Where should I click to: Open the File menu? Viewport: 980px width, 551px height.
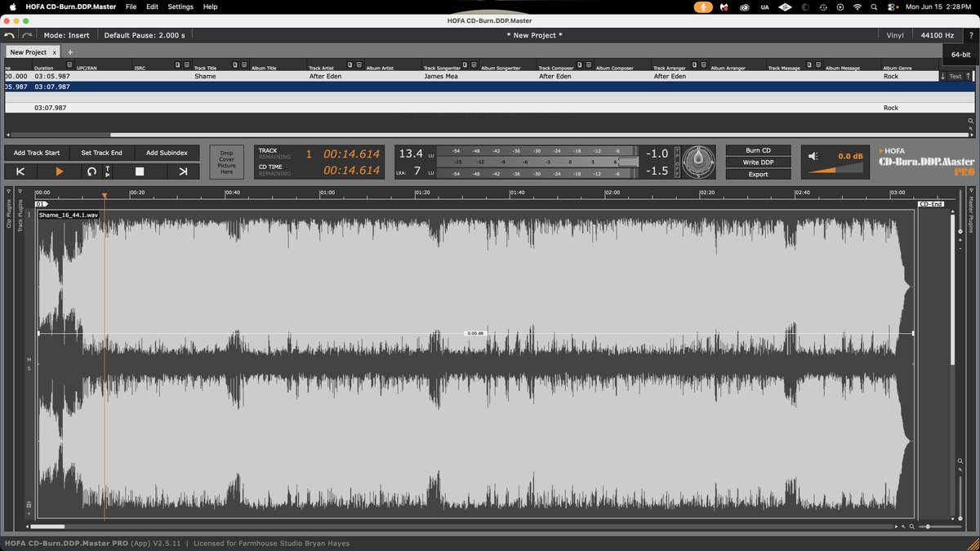(131, 7)
